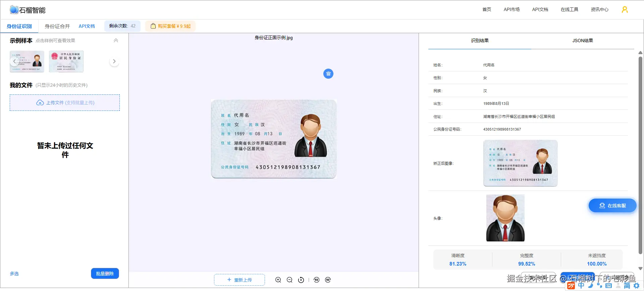Open API市场 in top navigation

pos(512,9)
